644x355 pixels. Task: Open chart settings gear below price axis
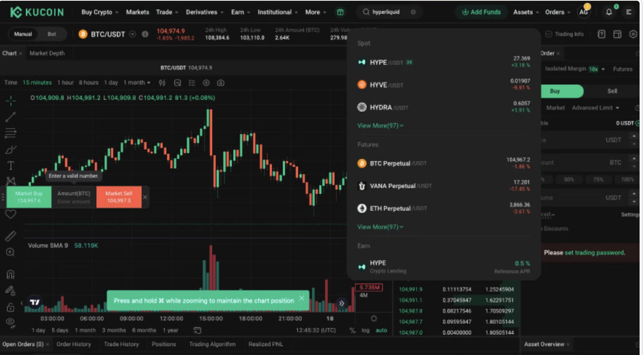[374, 318]
